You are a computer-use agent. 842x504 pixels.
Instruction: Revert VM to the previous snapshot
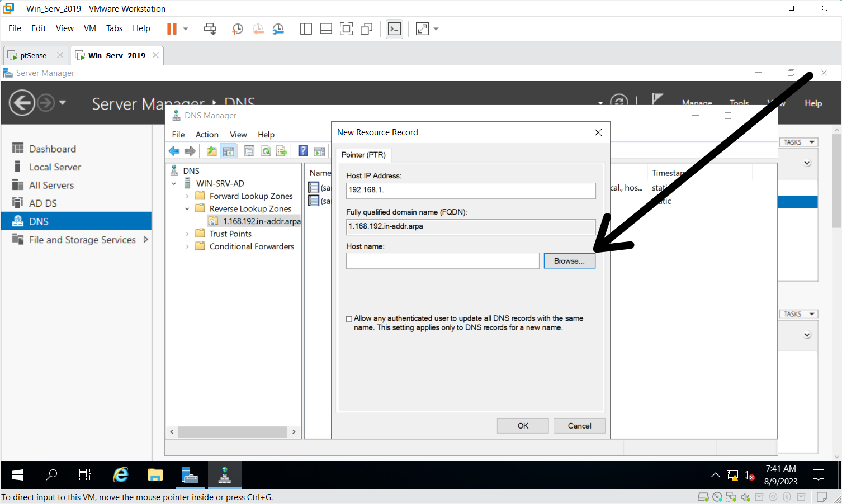(x=258, y=28)
